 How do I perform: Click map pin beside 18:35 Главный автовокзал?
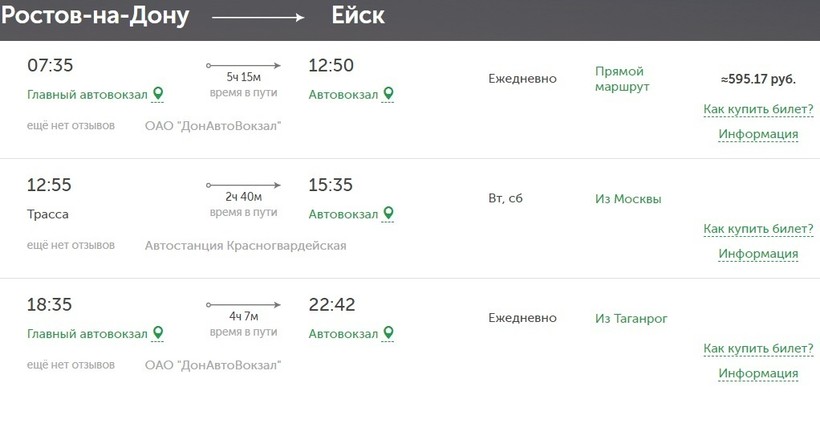(x=158, y=333)
